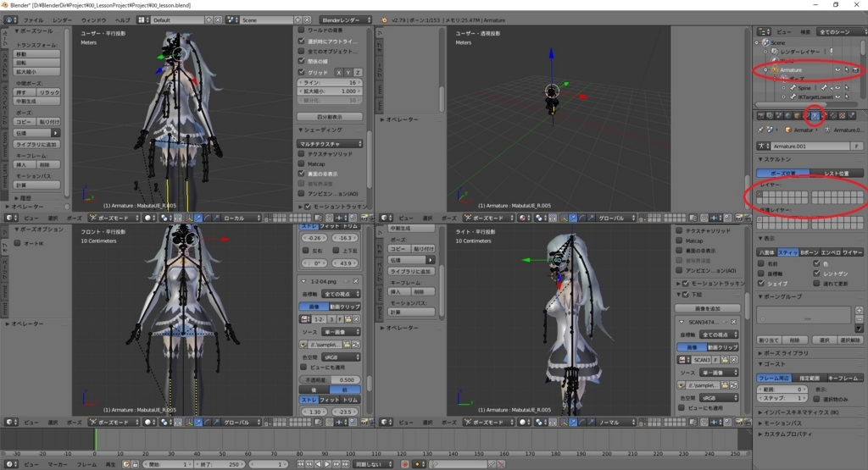Toggle selectability of Armature in outliner
The height and width of the screenshot is (470, 868).
(847, 69)
